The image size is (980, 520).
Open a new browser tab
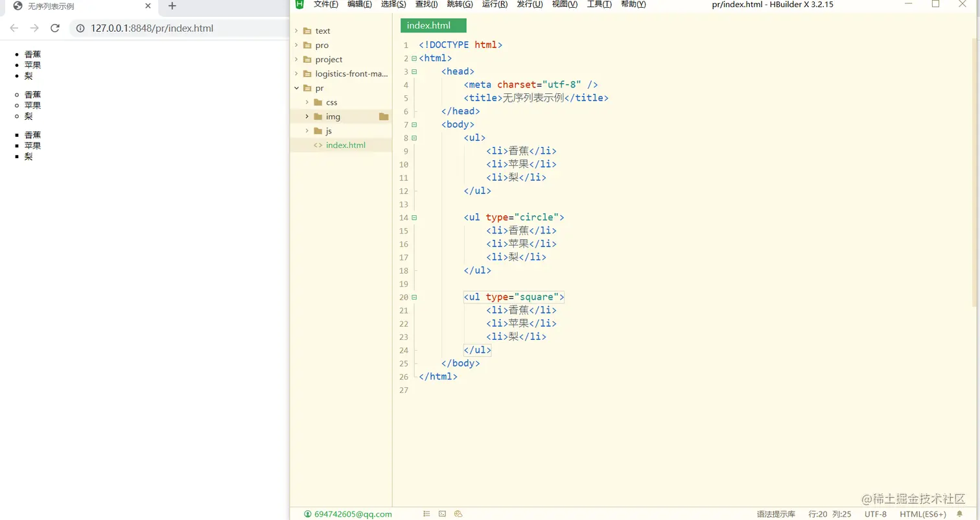click(x=172, y=6)
